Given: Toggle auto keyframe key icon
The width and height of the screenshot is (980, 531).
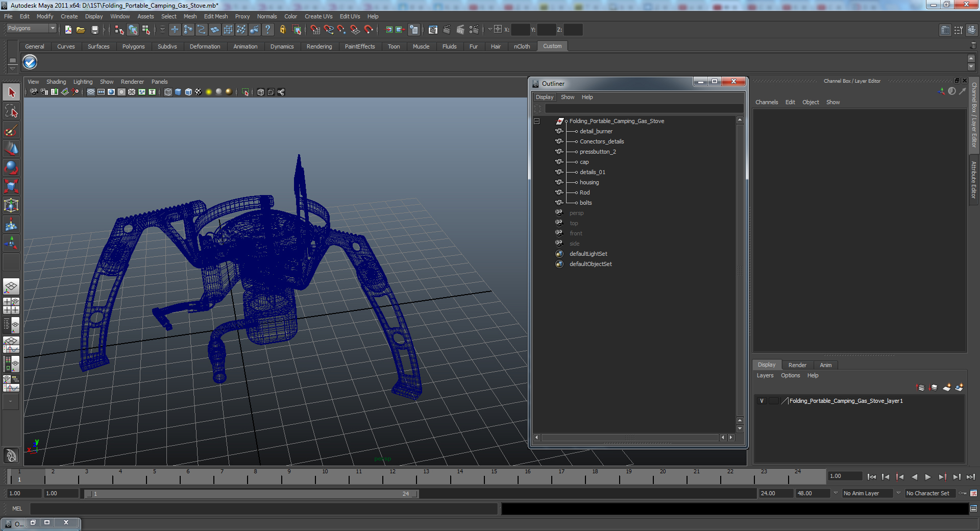Looking at the screenshot, I should point(963,493).
